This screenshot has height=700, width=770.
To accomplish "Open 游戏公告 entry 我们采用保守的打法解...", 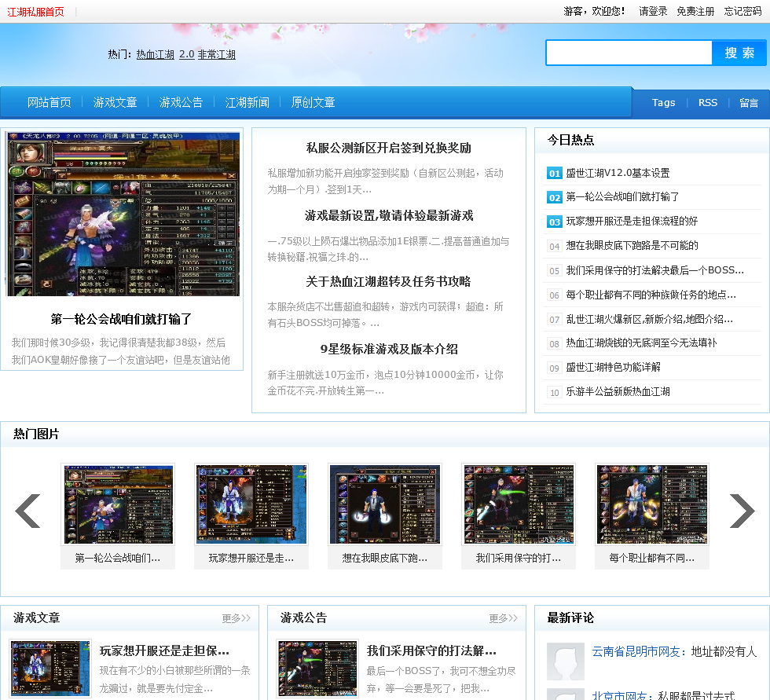I will [431, 651].
